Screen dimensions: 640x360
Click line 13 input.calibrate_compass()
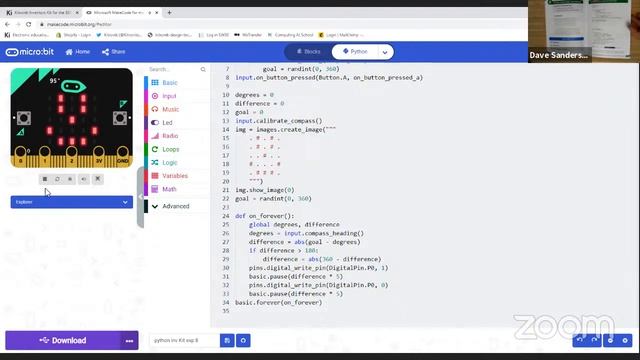point(279,121)
